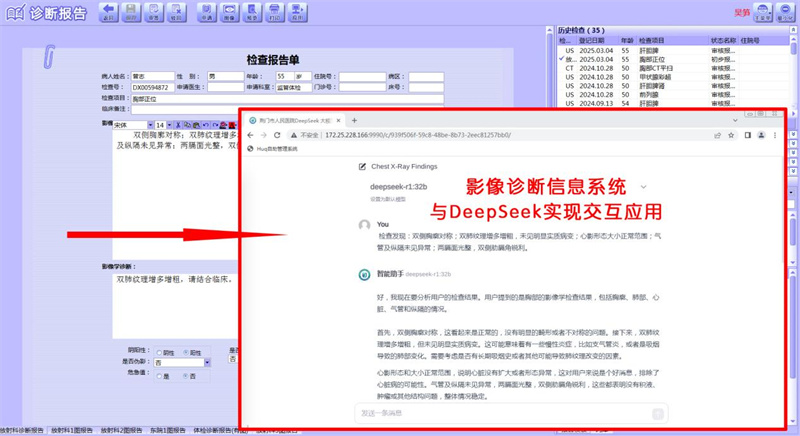Click the scissors cut icon in editor toolbar

pos(178,125)
